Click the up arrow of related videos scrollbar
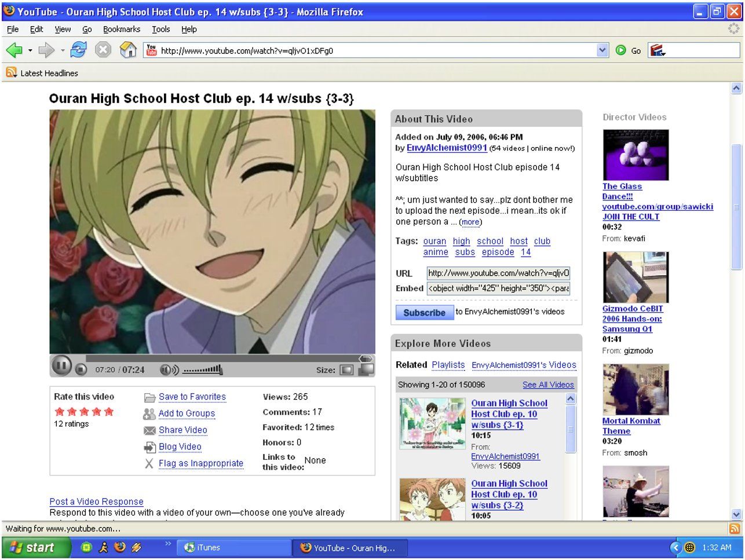This screenshot has height=560, width=745. point(571,398)
